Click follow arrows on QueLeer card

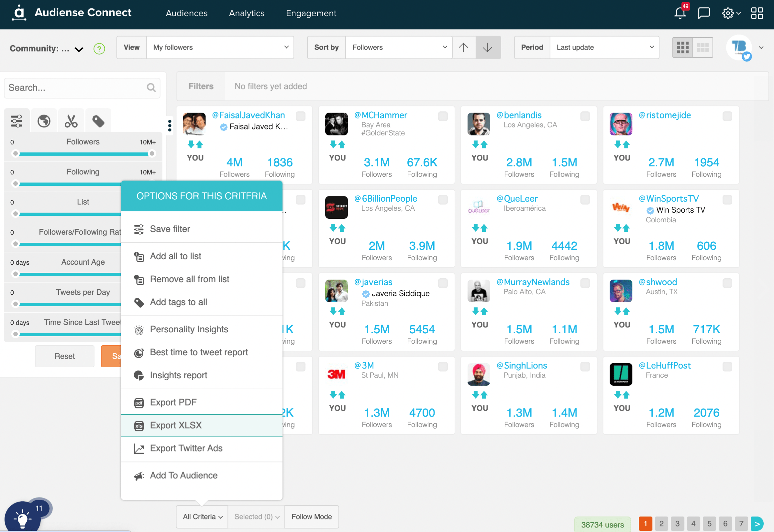(x=480, y=228)
